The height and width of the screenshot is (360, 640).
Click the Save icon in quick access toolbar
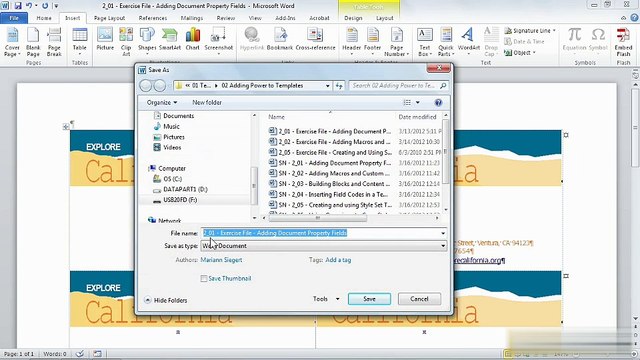point(18,6)
